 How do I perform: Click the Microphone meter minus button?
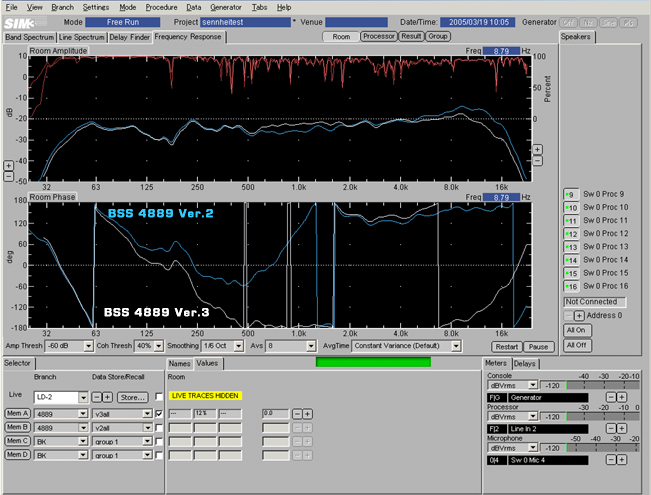[611, 460]
